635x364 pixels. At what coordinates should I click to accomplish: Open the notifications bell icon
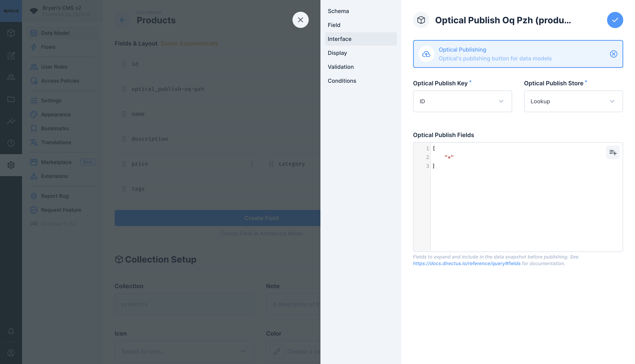11,331
